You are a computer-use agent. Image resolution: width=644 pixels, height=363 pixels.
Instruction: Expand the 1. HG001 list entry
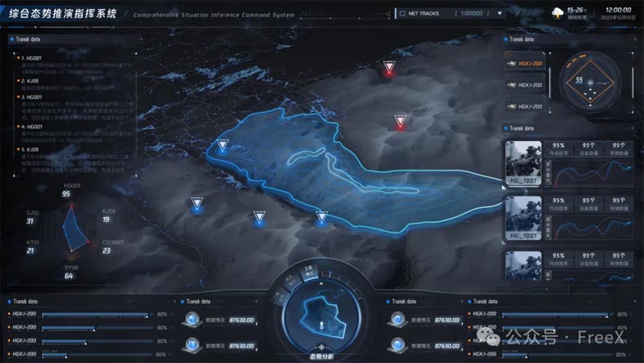pos(18,58)
